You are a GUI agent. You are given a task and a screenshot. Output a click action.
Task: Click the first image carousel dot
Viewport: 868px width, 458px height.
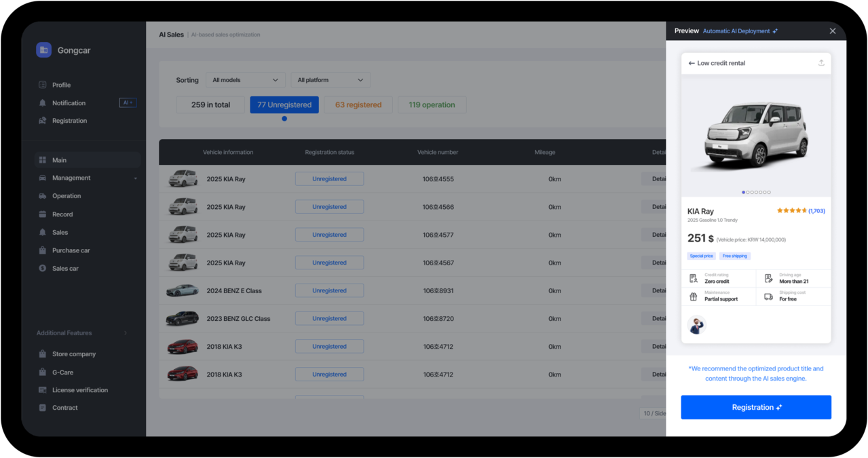coord(743,192)
